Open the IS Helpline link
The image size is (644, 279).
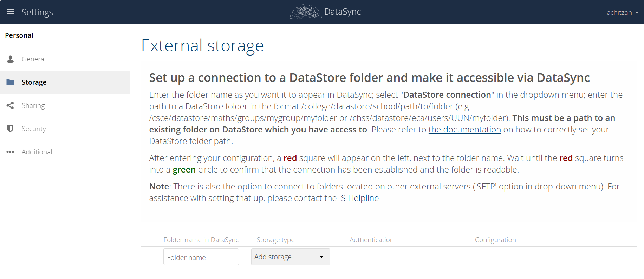point(359,198)
